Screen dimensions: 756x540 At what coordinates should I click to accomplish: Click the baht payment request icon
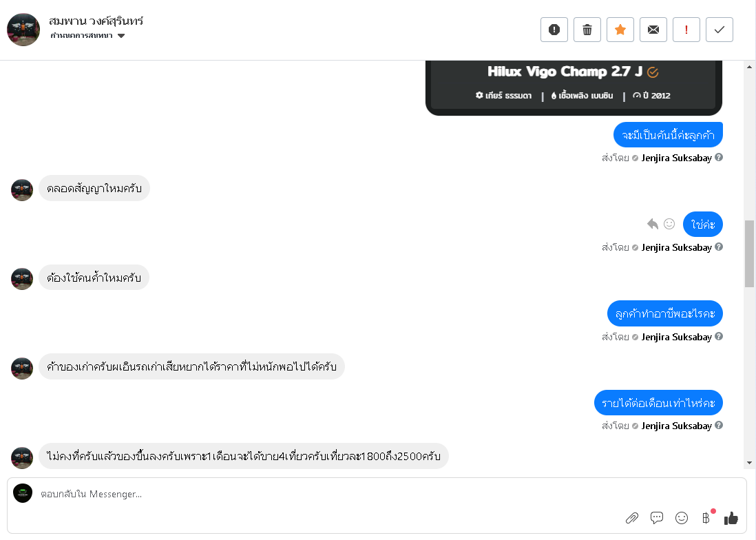[x=706, y=518]
